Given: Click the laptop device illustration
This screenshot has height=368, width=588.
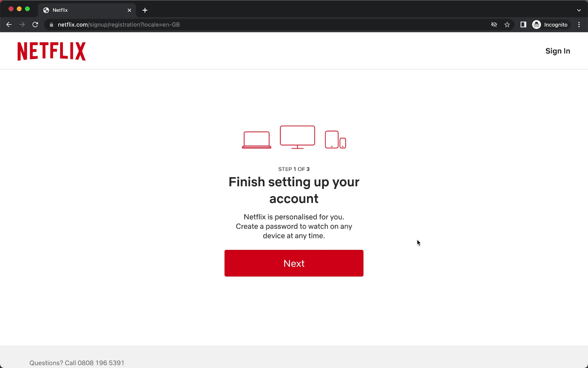Looking at the screenshot, I should pyautogui.click(x=257, y=140).
